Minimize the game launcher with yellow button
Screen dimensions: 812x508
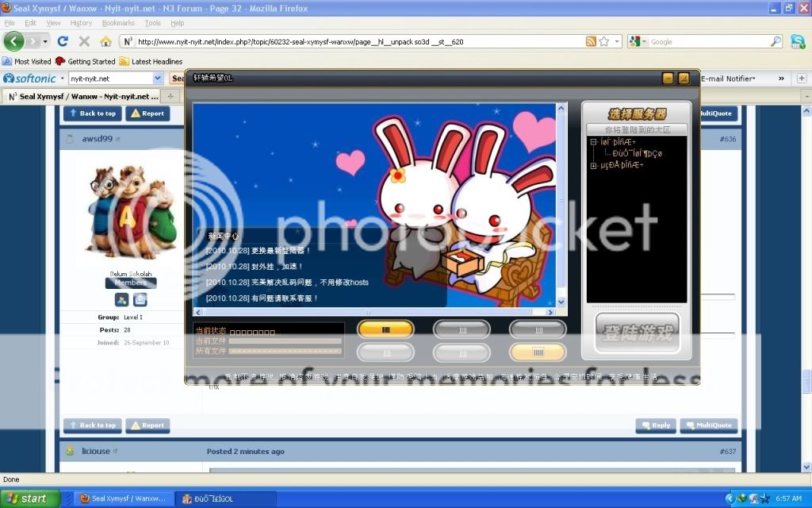pos(668,79)
